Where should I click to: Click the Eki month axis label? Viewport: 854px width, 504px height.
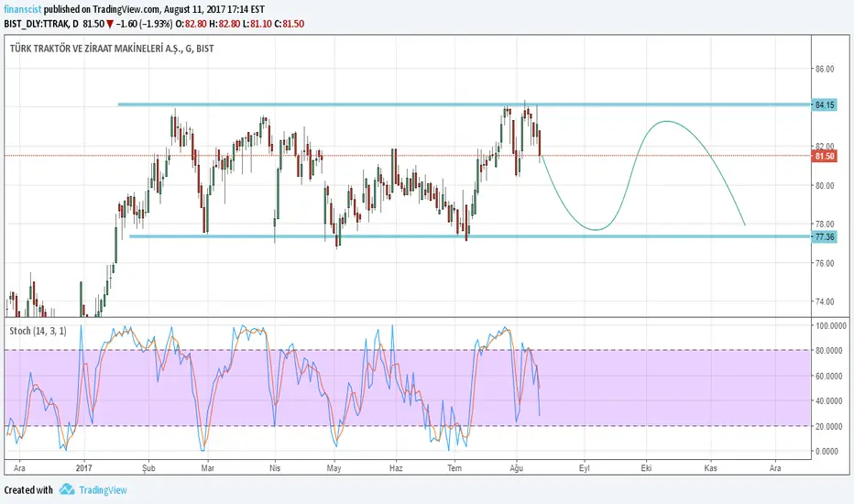pyautogui.click(x=647, y=467)
